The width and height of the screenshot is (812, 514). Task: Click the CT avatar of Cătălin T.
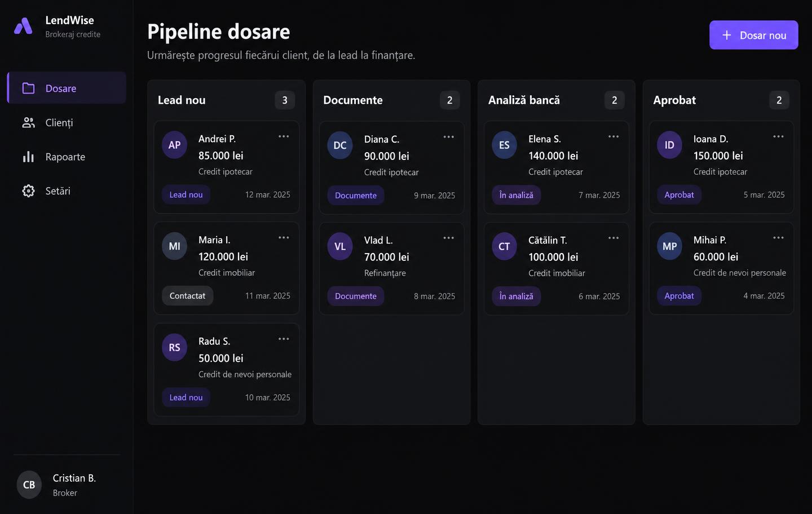click(505, 247)
